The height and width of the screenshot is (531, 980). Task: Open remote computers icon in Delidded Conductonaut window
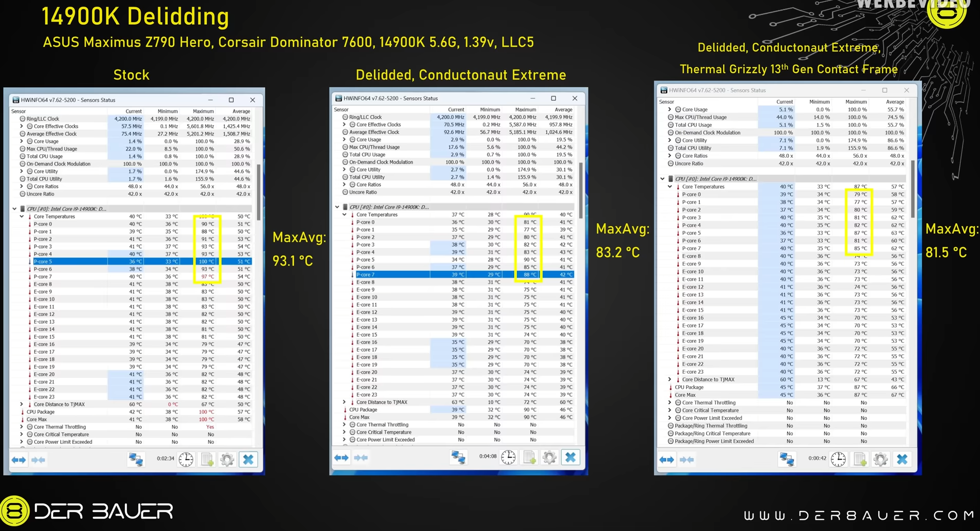458,457
